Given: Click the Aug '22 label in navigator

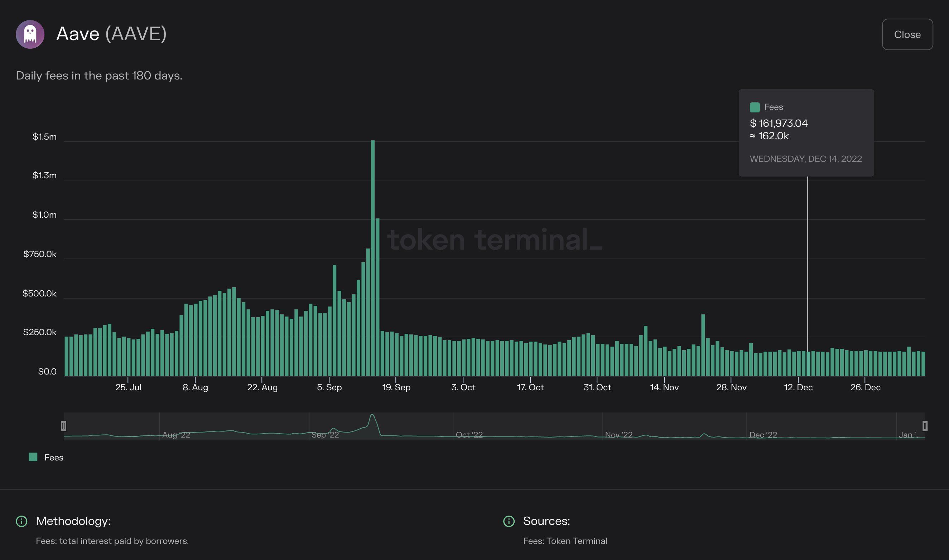Looking at the screenshot, I should point(176,435).
